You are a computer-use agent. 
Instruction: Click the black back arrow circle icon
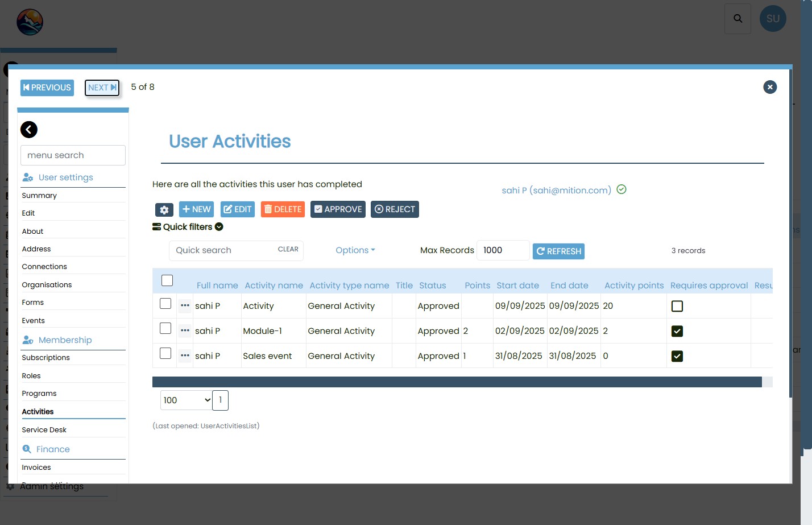(29, 130)
